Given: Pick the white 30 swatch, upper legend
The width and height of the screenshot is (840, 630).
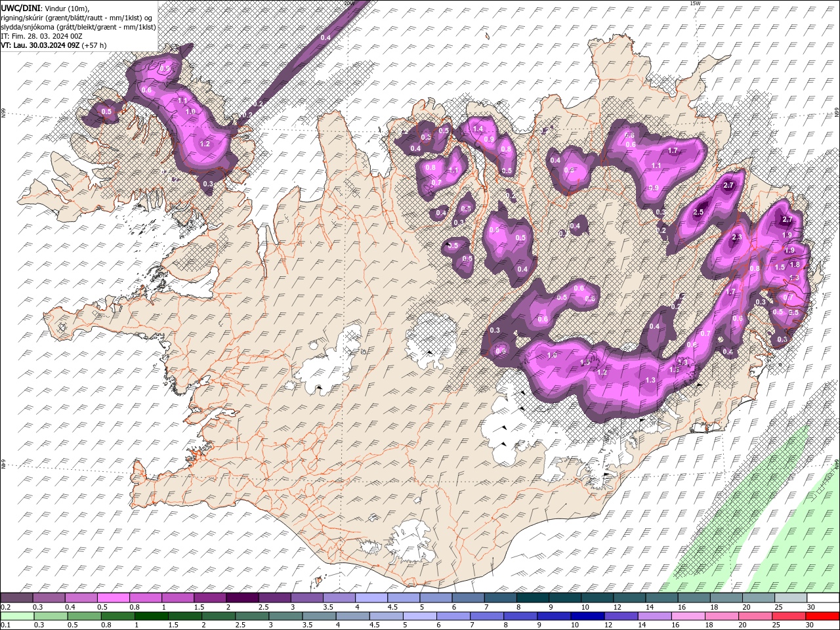Looking at the screenshot, I should tap(823, 598).
